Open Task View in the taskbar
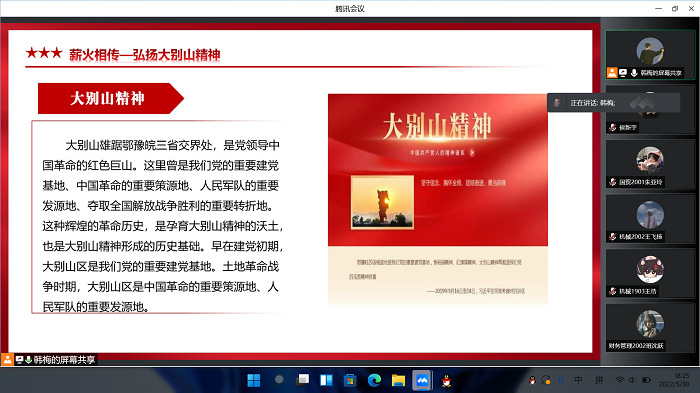This screenshot has width=700, height=393. 302,380
